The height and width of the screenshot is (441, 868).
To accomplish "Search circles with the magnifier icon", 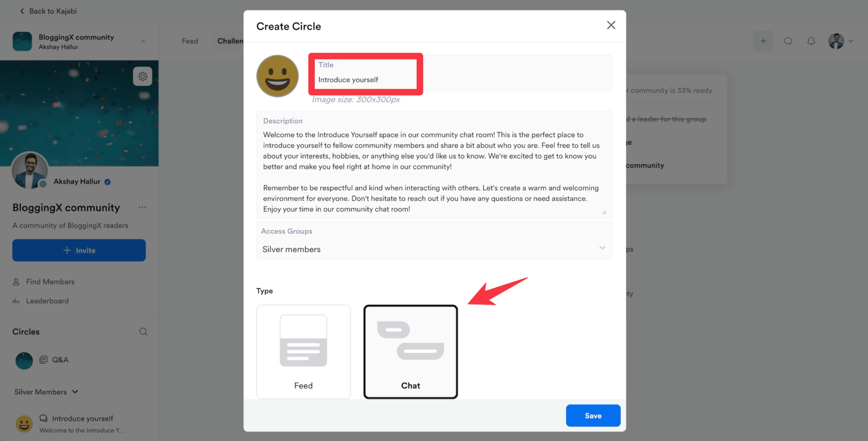I will (144, 331).
